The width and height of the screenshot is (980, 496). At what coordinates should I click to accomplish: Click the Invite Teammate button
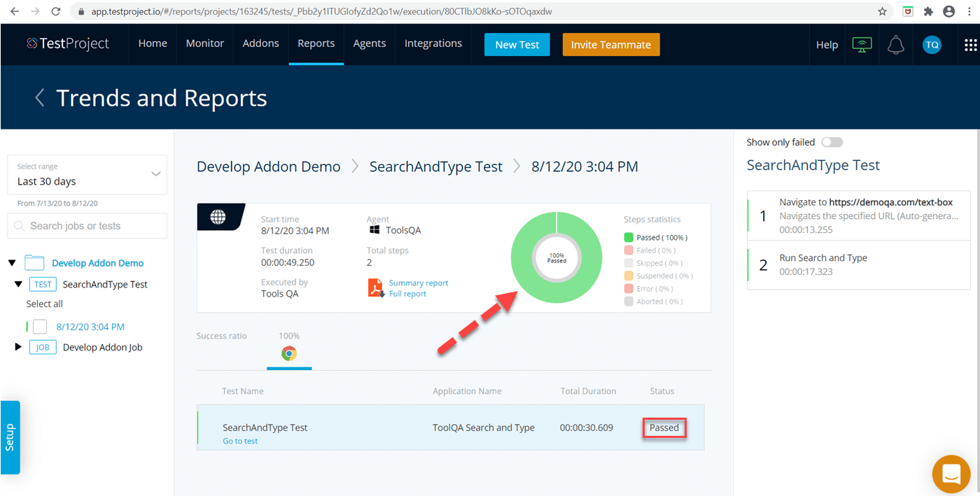(x=611, y=45)
